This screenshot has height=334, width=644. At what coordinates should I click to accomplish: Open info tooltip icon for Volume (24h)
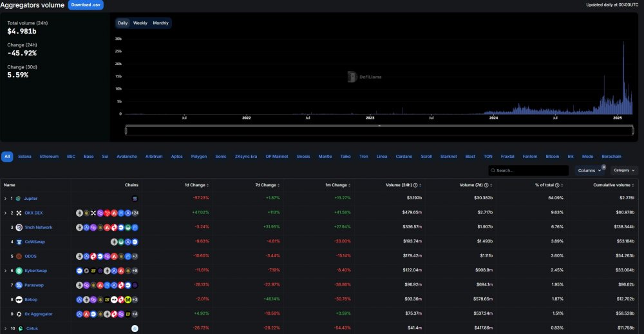click(x=415, y=186)
